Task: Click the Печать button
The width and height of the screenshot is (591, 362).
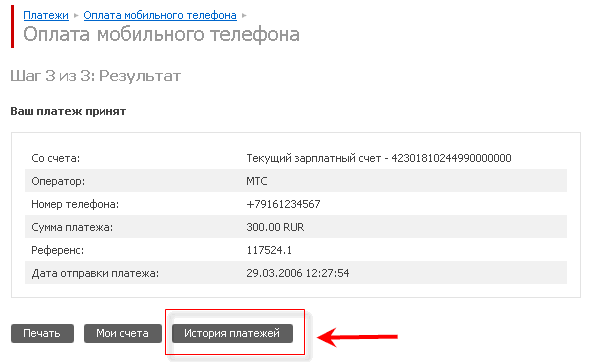Action: point(42,333)
